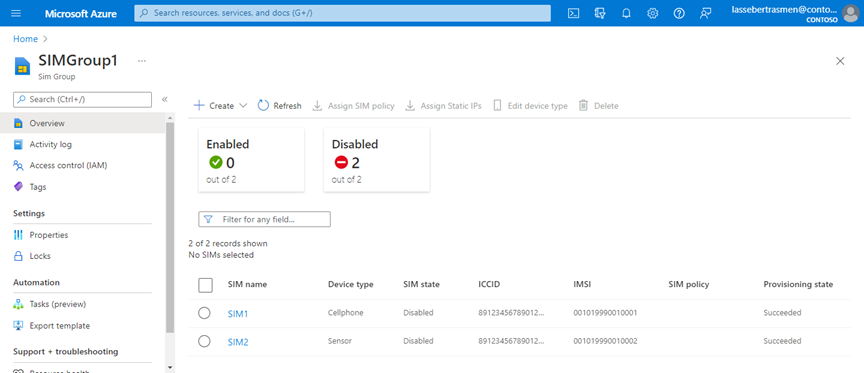Open the SIM1 link

tap(238, 313)
